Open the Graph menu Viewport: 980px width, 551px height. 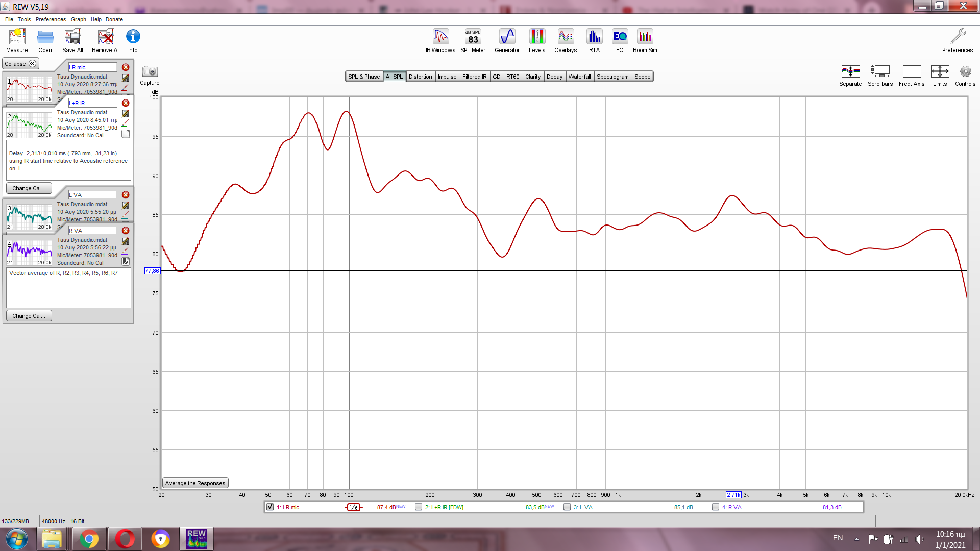78,19
